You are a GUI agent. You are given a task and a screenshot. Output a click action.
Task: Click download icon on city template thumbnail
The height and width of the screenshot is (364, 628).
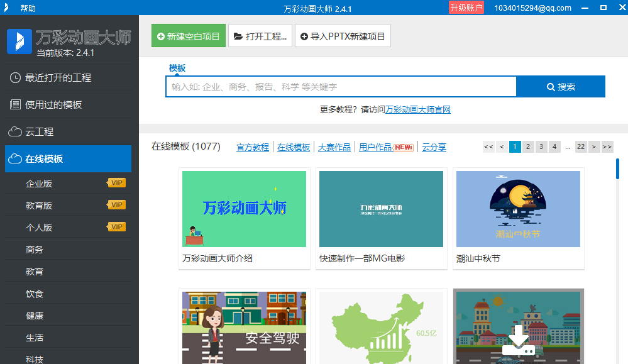[x=519, y=340]
